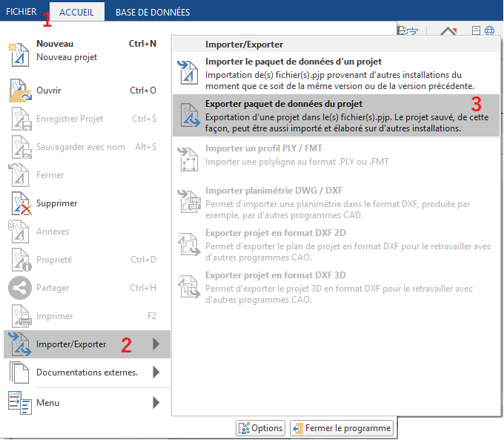Screen dimensions: 504x440
Task: Click the Ouvrir folder icon
Action: click(20, 91)
